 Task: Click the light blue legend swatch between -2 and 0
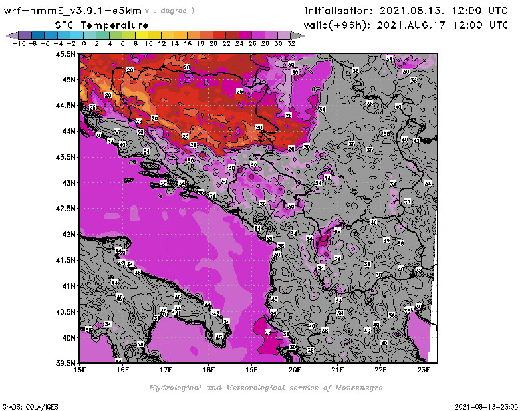pos(77,35)
